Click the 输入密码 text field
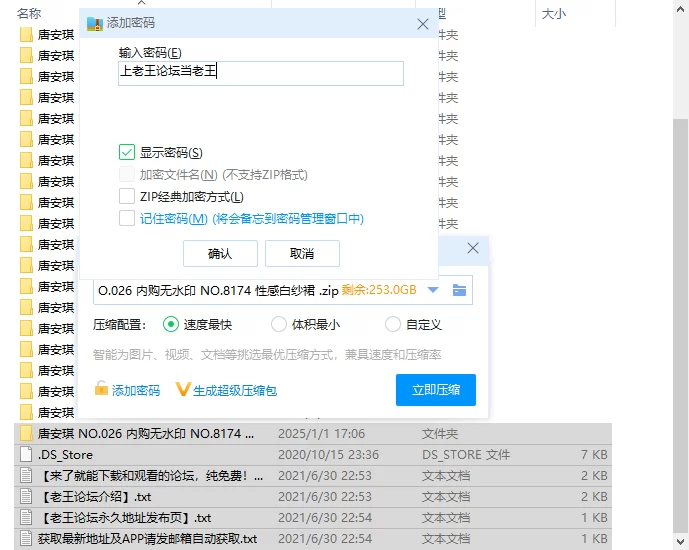This screenshot has height=550, width=689. point(260,72)
